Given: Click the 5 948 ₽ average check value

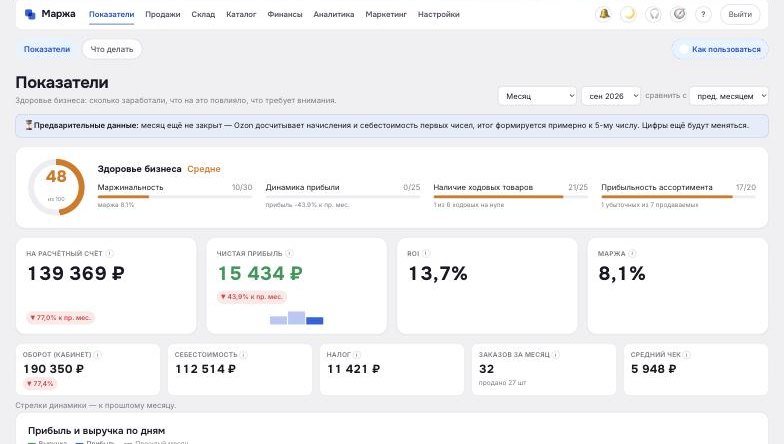Looking at the screenshot, I should [654, 369].
